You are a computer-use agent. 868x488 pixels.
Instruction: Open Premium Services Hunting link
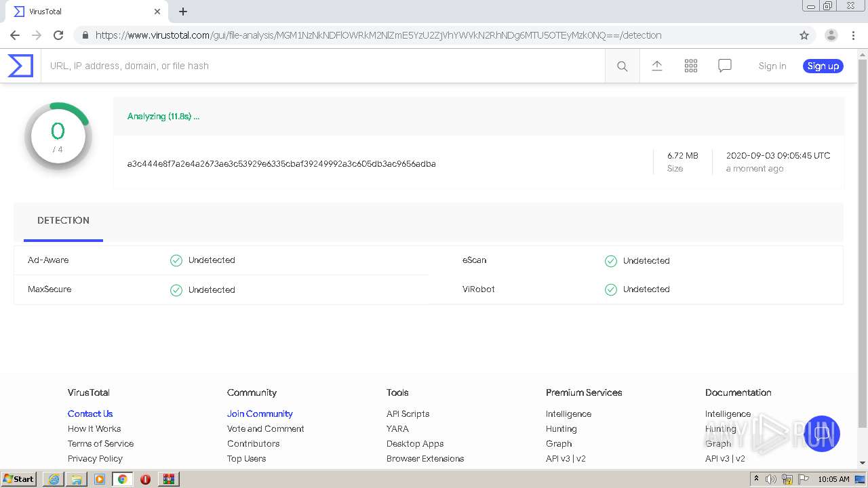click(x=561, y=428)
